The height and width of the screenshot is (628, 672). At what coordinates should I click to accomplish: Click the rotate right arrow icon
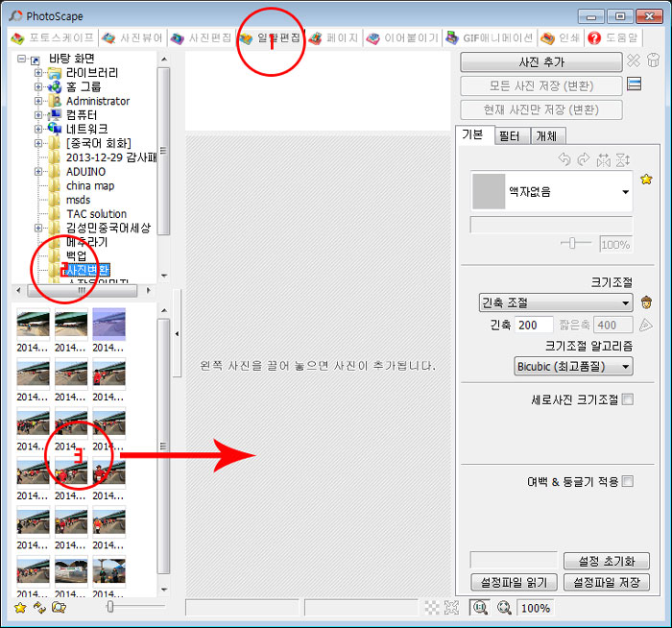[x=584, y=160]
